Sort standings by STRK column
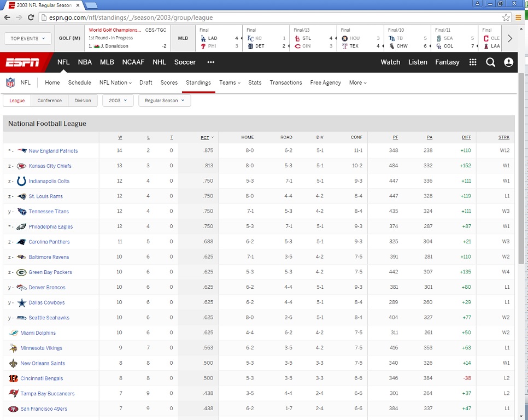The width and height of the screenshot is (528, 420). click(x=504, y=137)
